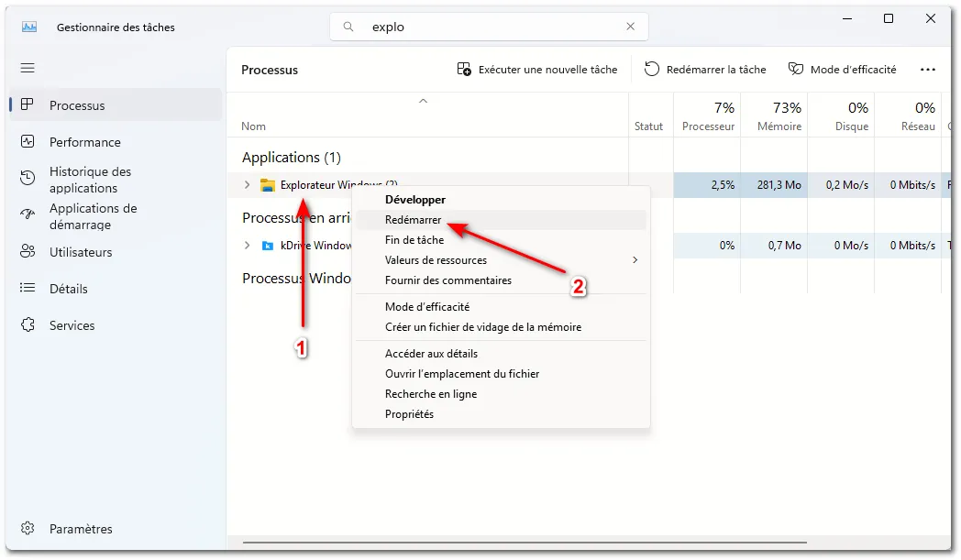
Task: Click Redémarrer la tâche toolbar button
Action: (705, 70)
